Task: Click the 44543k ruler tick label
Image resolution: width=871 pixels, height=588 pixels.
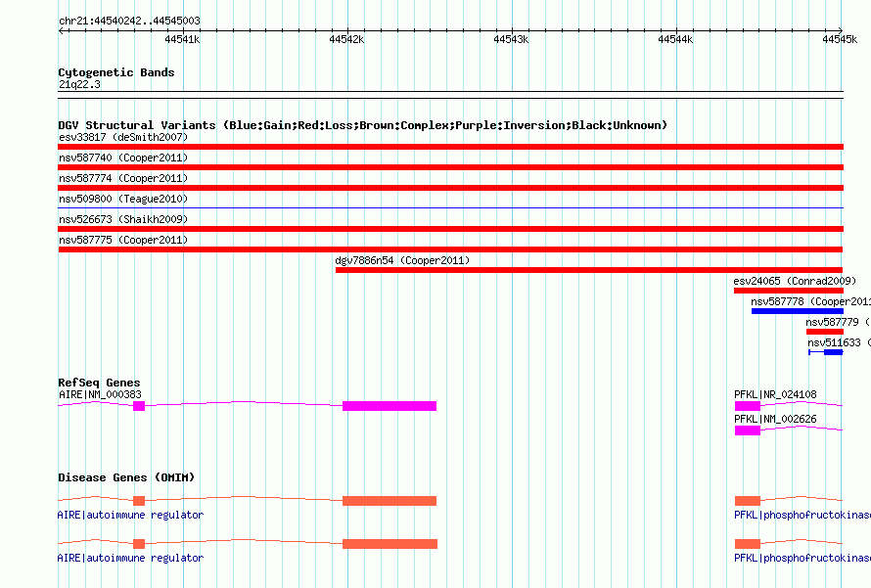Action: [x=511, y=39]
